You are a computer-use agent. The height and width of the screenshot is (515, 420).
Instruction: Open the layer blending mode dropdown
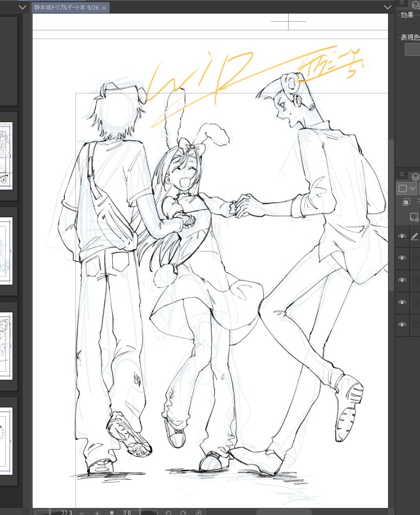(x=407, y=189)
